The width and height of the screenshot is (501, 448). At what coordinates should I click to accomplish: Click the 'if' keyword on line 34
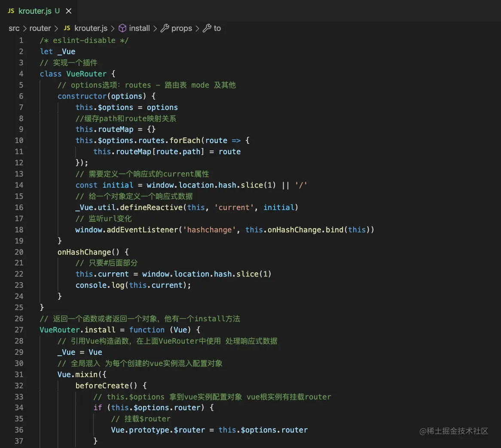pyautogui.click(x=98, y=408)
